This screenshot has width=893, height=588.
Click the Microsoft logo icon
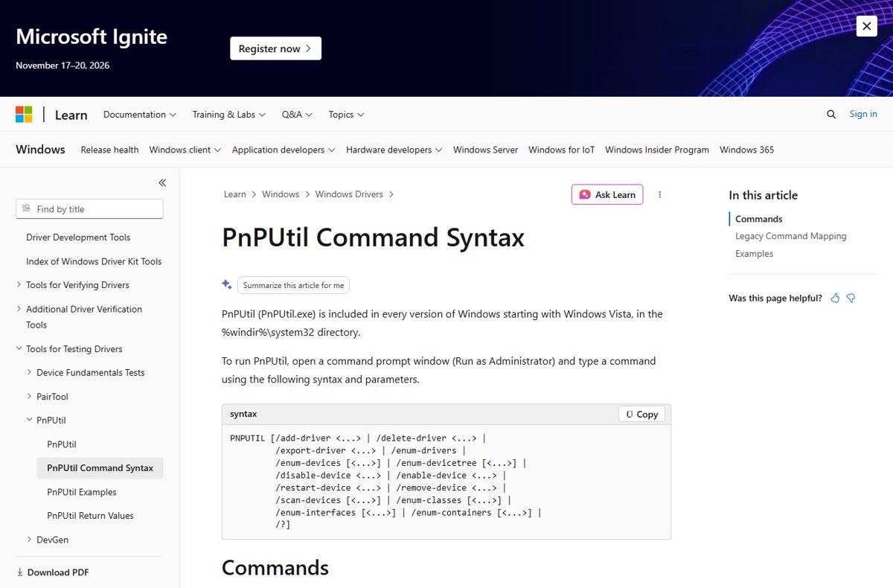24,115
